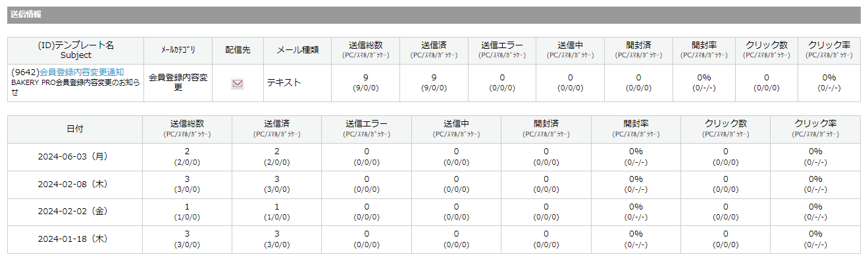The image size is (868, 259).
Task: Click the メールカテゴリ column header
Action: pos(178,50)
